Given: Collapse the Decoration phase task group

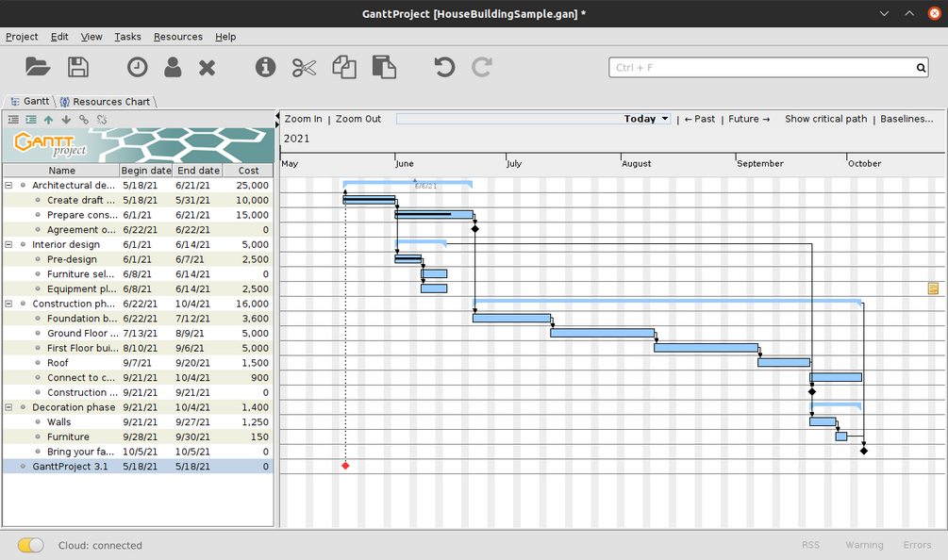Looking at the screenshot, I should coord(8,407).
